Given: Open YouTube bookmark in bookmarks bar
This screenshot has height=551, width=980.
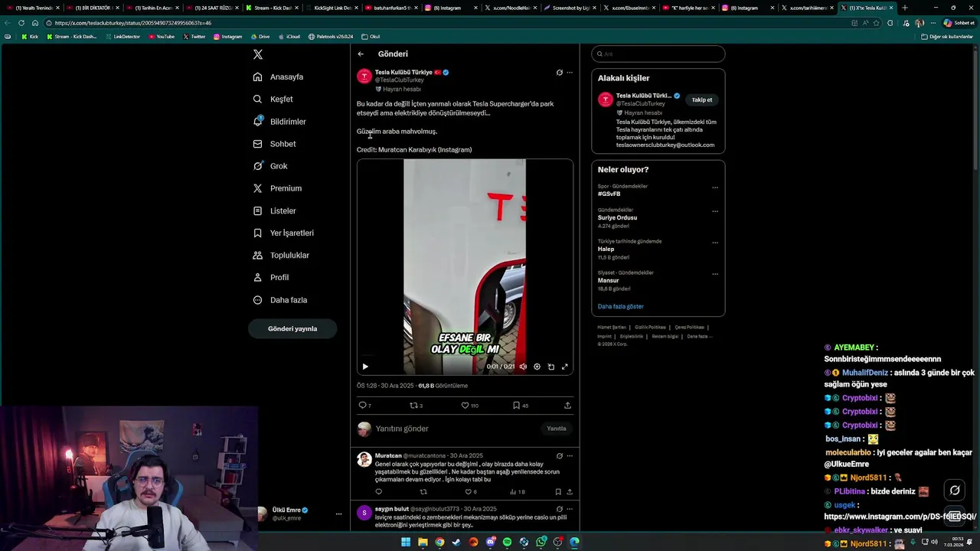Looking at the screenshot, I should click(x=162, y=37).
